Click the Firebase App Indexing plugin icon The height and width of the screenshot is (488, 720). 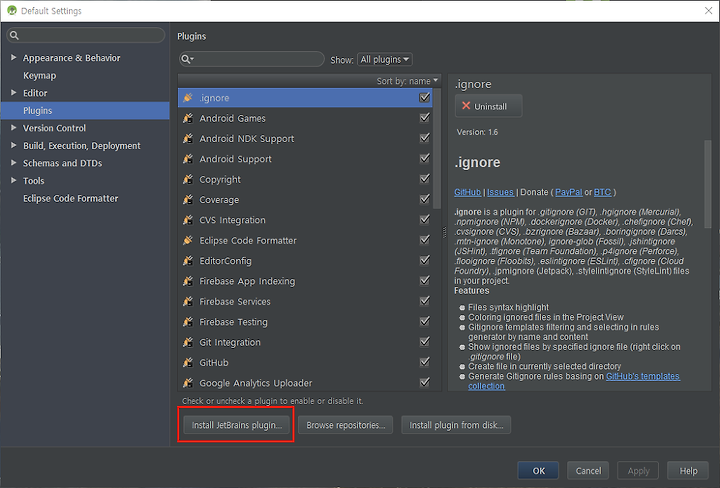tap(188, 280)
